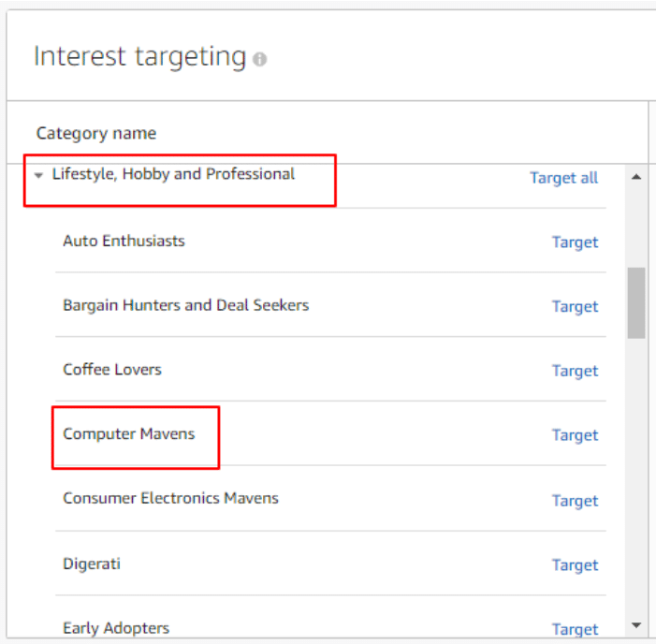Target the Coffee Lovers segment
The image size is (656, 644).
(x=575, y=372)
